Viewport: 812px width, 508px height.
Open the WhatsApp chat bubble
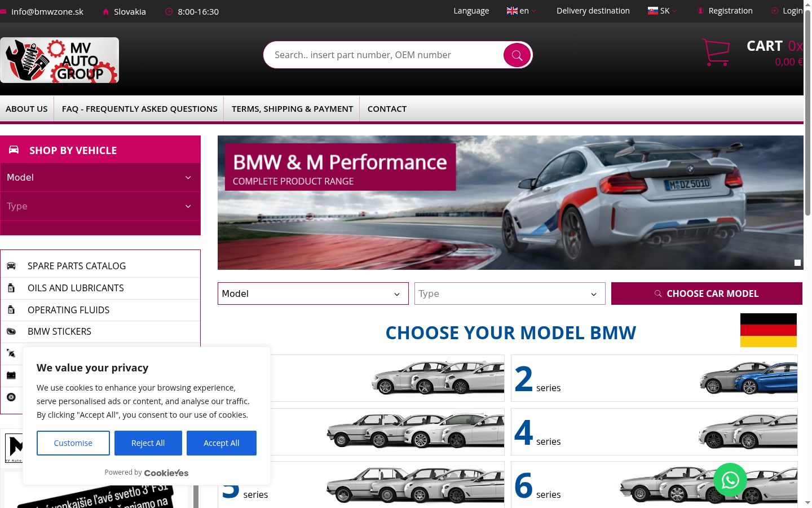pyautogui.click(x=730, y=480)
